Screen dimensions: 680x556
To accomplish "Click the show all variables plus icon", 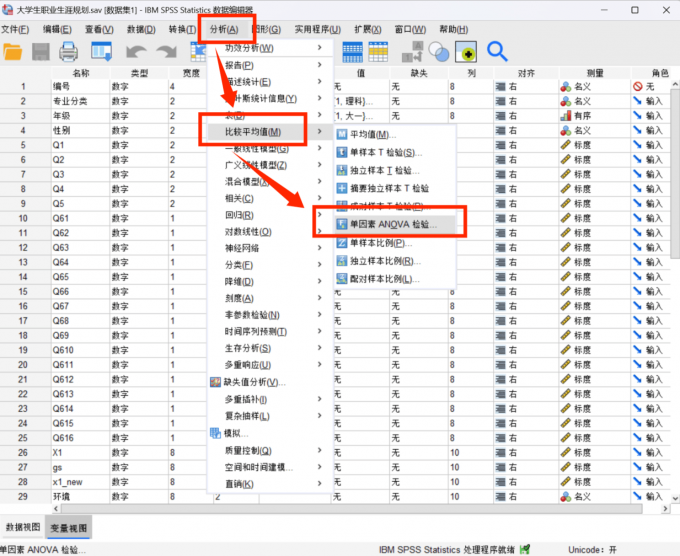I will [466, 52].
